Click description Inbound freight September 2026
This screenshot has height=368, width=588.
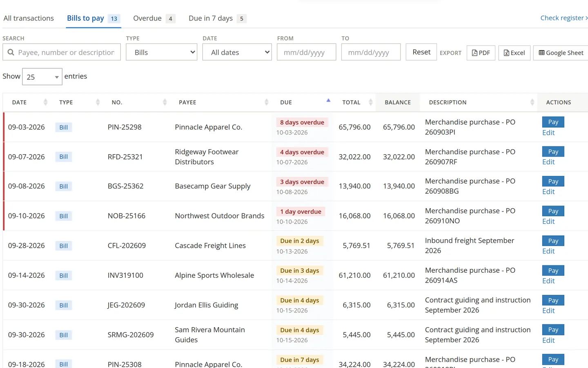(470, 246)
